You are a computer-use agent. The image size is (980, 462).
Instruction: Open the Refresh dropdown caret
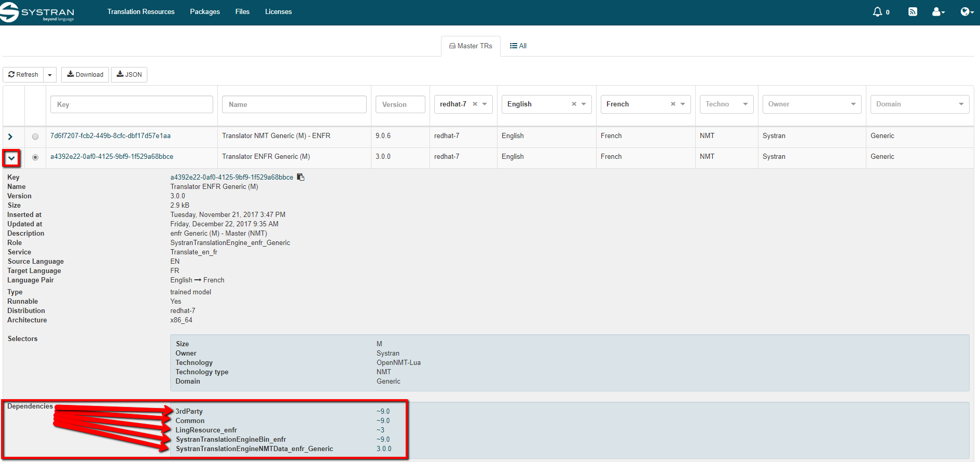click(x=50, y=75)
